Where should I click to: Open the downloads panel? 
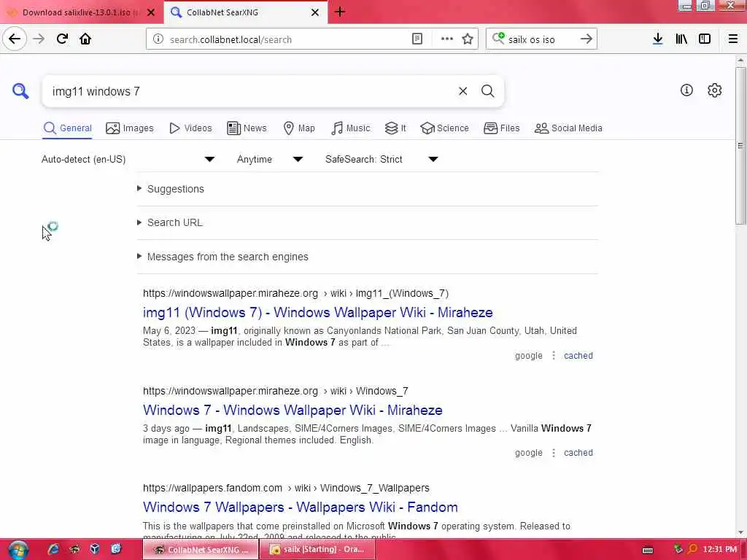pos(657,39)
